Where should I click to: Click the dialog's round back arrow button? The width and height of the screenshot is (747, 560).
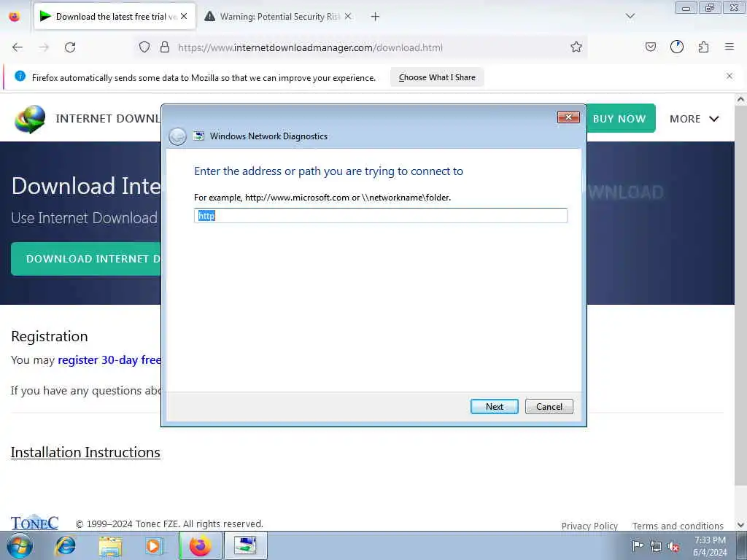(178, 136)
